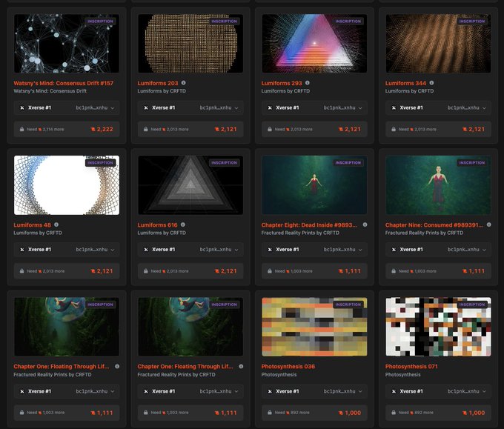Image resolution: width=504 pixels, height=429 pixels.
Task: Click INSCRIPTION badge on Lumiforms 48 thumbnail
Action: (100, 163)
